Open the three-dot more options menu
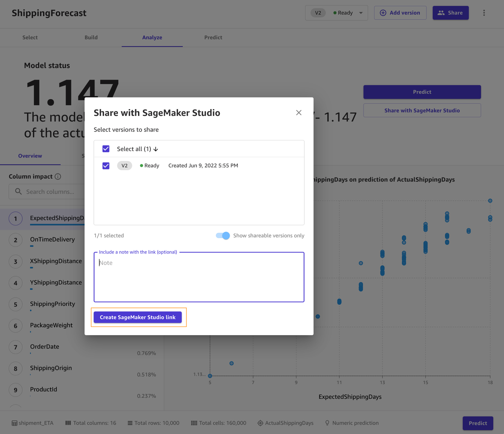Screen dimensions: 504x434 coord(484,13)
